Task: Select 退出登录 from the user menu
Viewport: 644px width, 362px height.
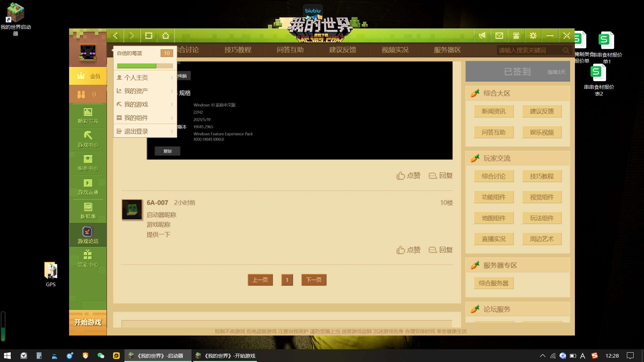Action: point(145,131)
